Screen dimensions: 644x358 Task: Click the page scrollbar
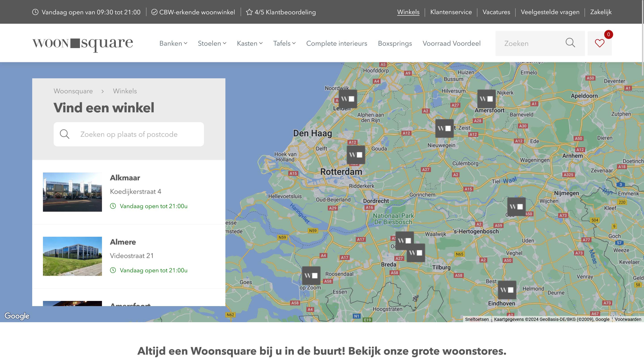(x=643, y=38)
